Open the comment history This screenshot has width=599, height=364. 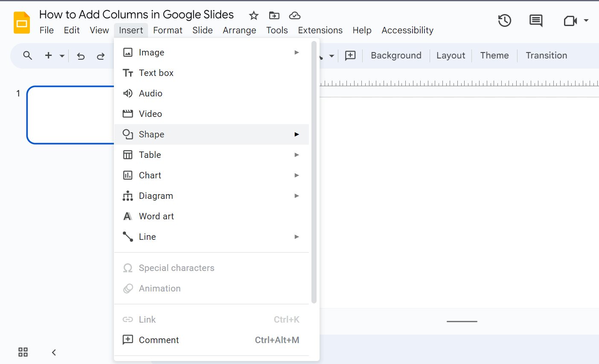[x=535, y=20]
